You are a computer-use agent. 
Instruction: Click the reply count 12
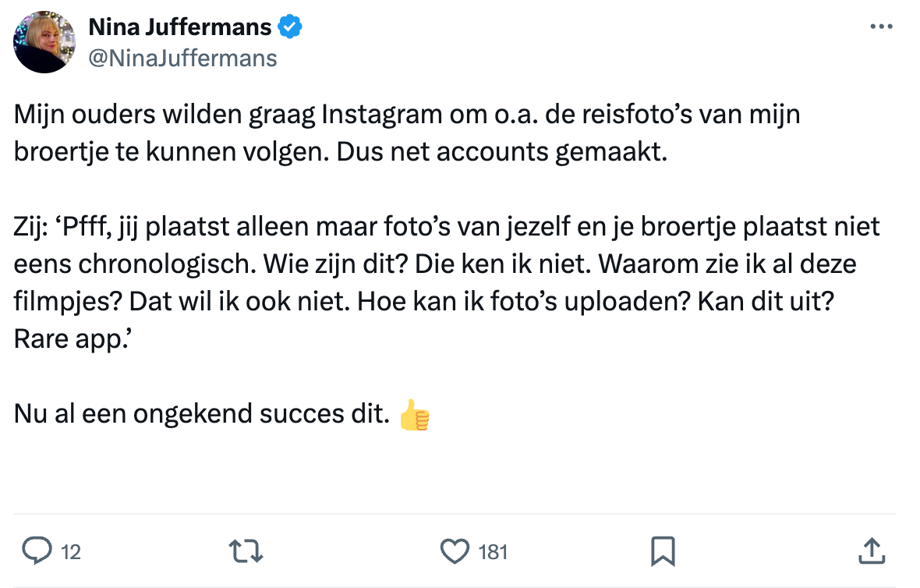click(x=70, y=552)
